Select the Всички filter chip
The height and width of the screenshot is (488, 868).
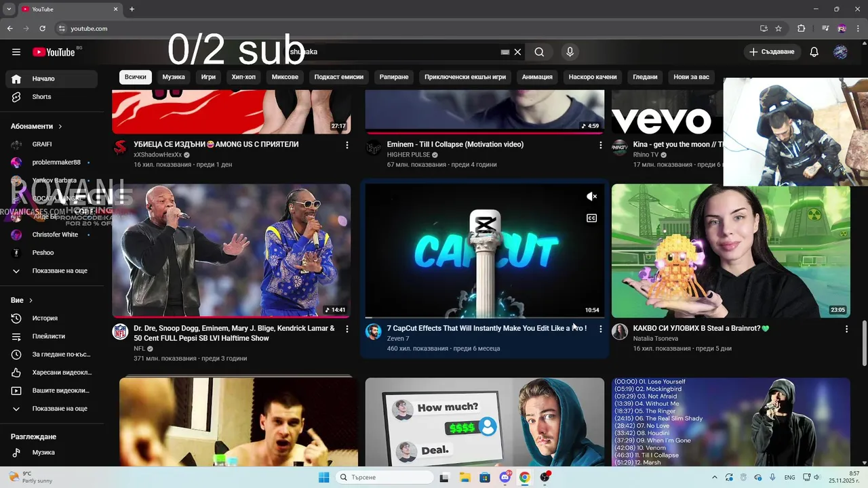coord(136,77)
